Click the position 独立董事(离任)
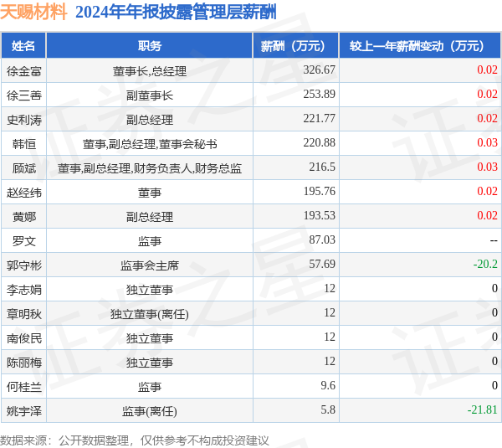 pos(150,314)
